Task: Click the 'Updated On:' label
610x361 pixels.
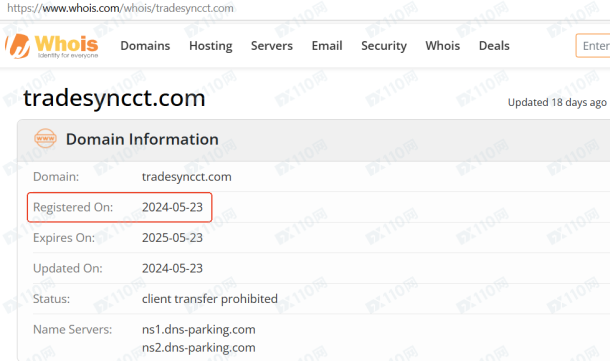Action: click(68, 268)
